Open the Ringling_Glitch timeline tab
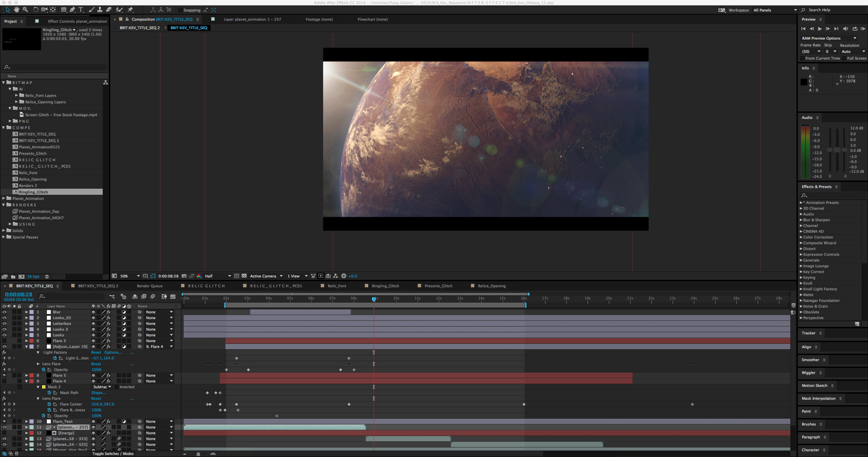Image resolution: width=868 pixels, height=457 pixels. (x=385, y=286)
